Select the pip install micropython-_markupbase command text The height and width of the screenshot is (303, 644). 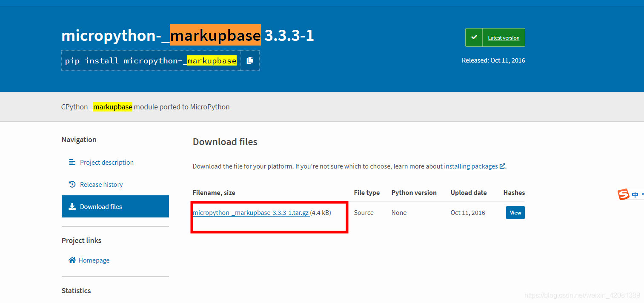(151, 60)
